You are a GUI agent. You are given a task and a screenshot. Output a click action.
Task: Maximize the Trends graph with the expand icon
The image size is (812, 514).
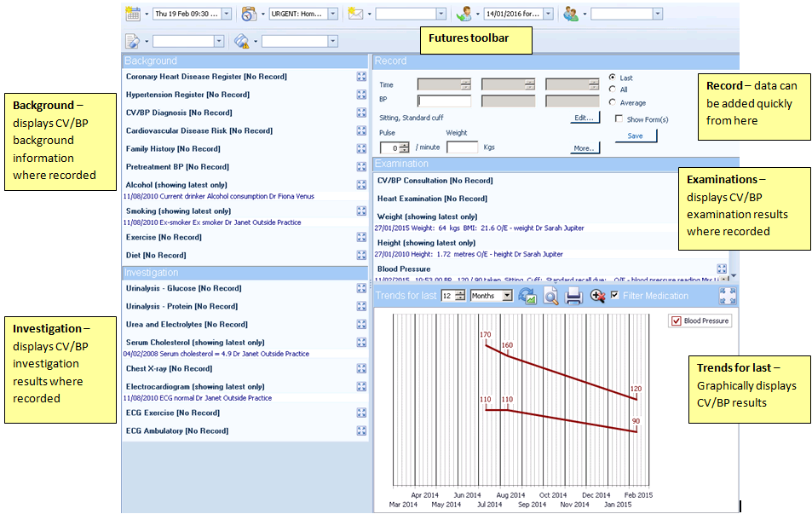tap(728, 296)
